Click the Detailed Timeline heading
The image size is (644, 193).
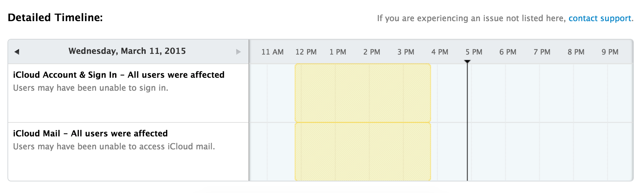(x=55, y=18)
